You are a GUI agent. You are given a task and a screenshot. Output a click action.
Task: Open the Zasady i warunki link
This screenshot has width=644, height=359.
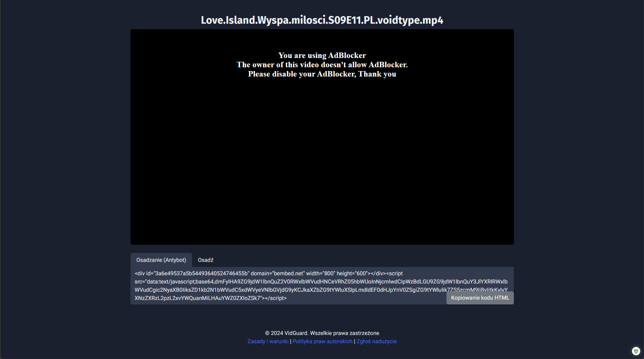pos(268,341)
